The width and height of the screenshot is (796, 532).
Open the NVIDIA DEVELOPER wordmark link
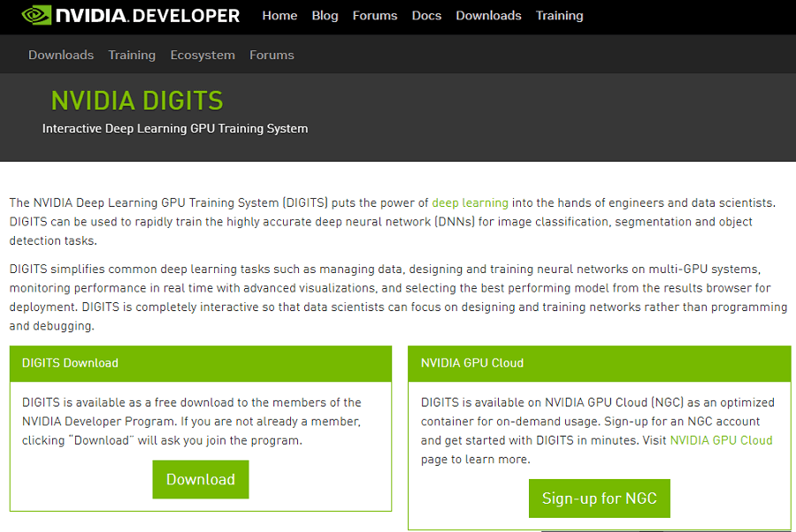coord(148,16)
